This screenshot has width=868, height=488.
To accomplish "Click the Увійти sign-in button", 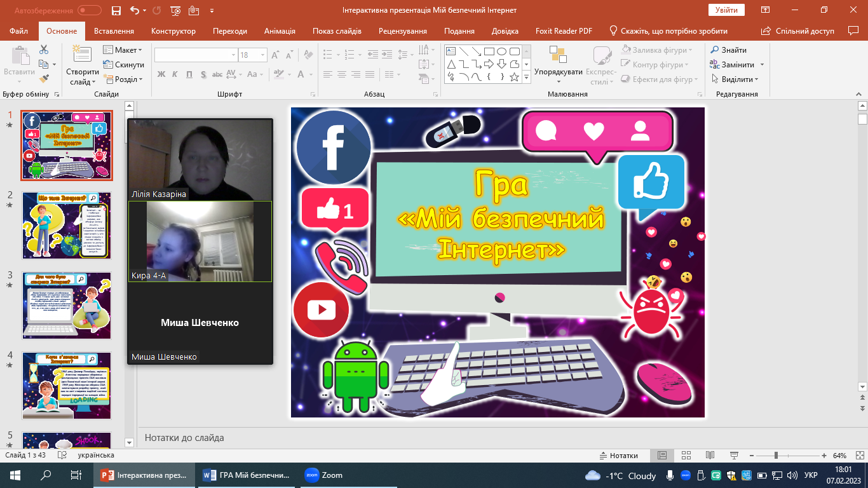I will pyautogui.click(x=726, y=10).
